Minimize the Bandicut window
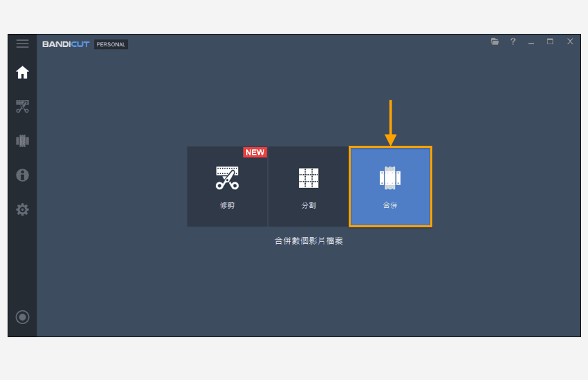 click(x=531, y=42)
